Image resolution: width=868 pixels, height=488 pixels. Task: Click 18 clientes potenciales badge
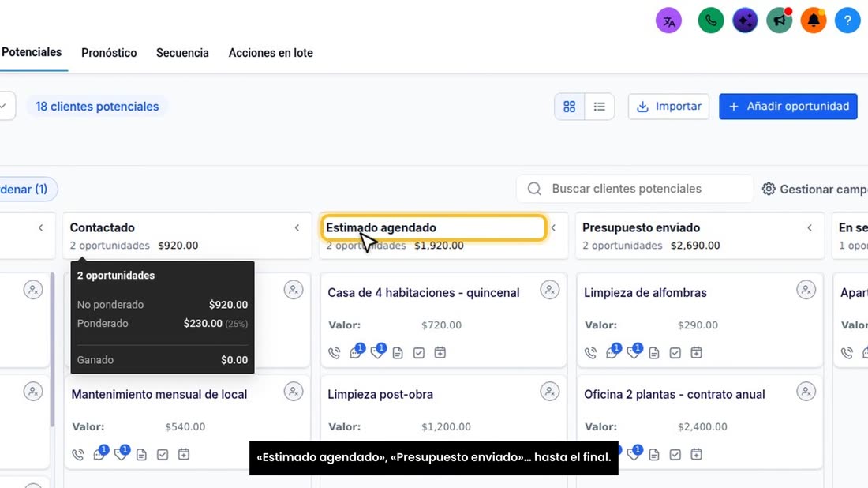coord(97,107)
